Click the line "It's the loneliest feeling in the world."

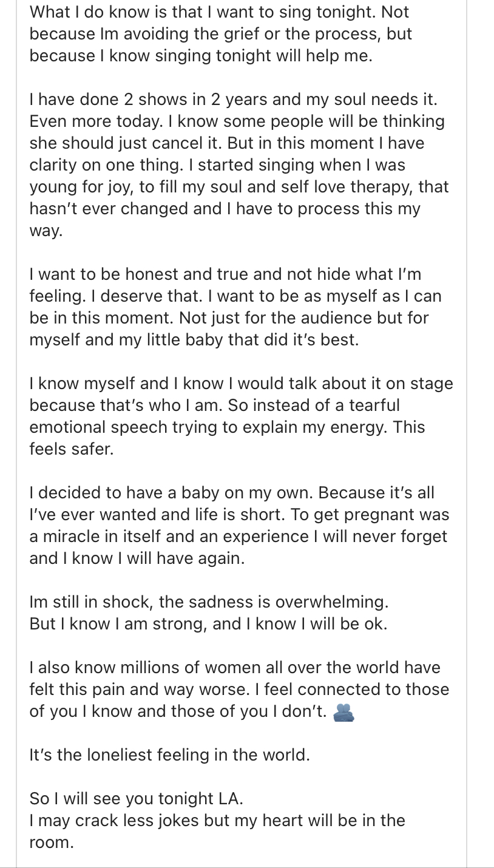(x=170, y=755)
